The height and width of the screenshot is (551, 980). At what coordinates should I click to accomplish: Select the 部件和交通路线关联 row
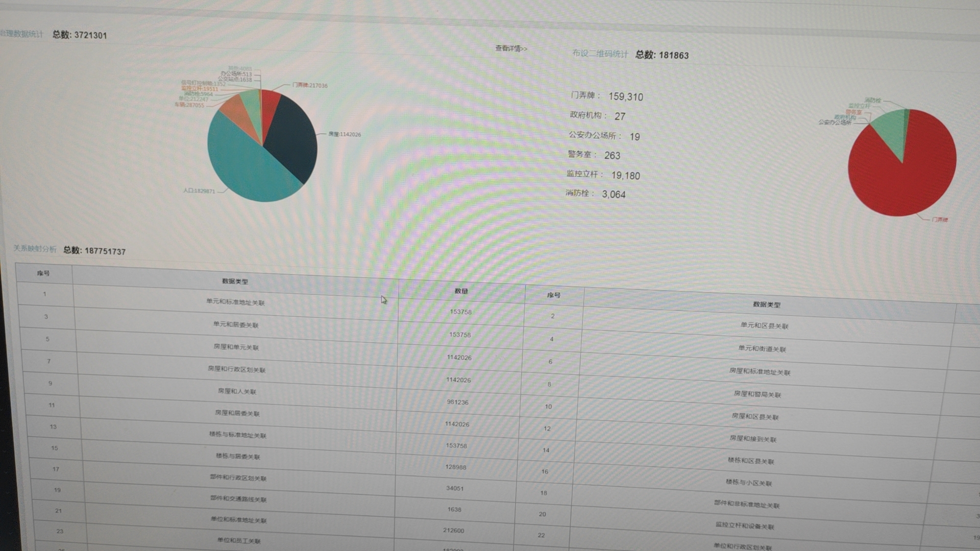tap(238, 499)
